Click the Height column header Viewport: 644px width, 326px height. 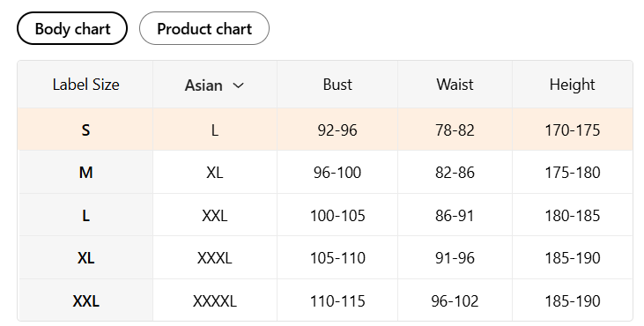572,85
